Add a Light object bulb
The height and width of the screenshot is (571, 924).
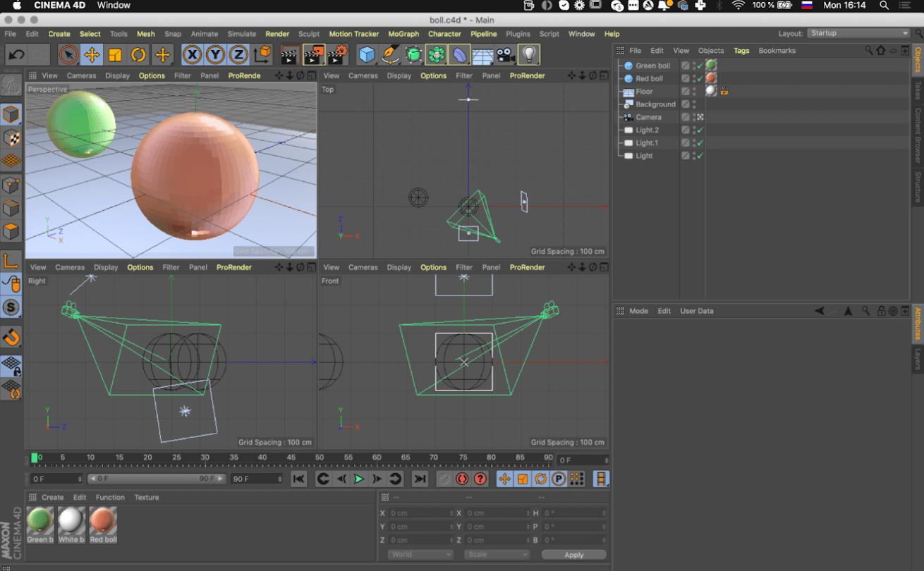pyautogui.click(x=529, y=54)
